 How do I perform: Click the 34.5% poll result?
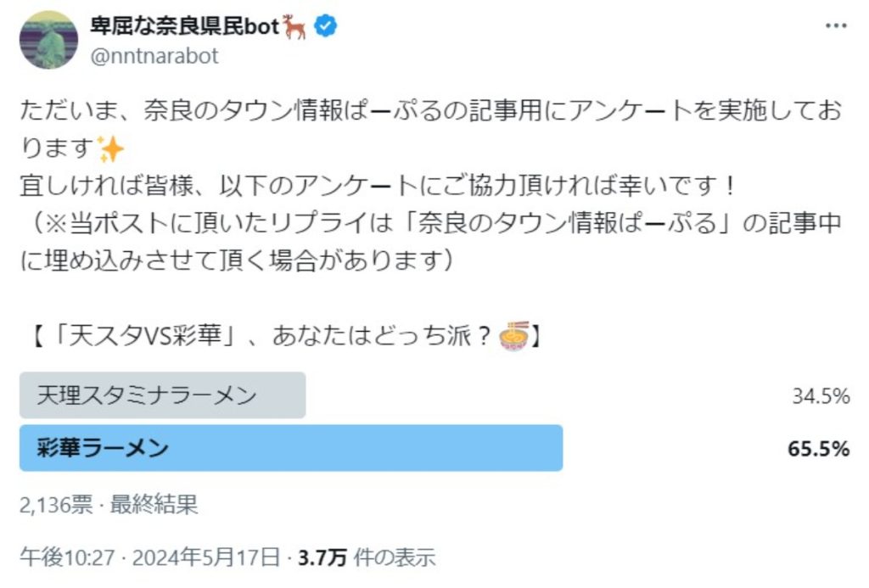tap(820, 395)
